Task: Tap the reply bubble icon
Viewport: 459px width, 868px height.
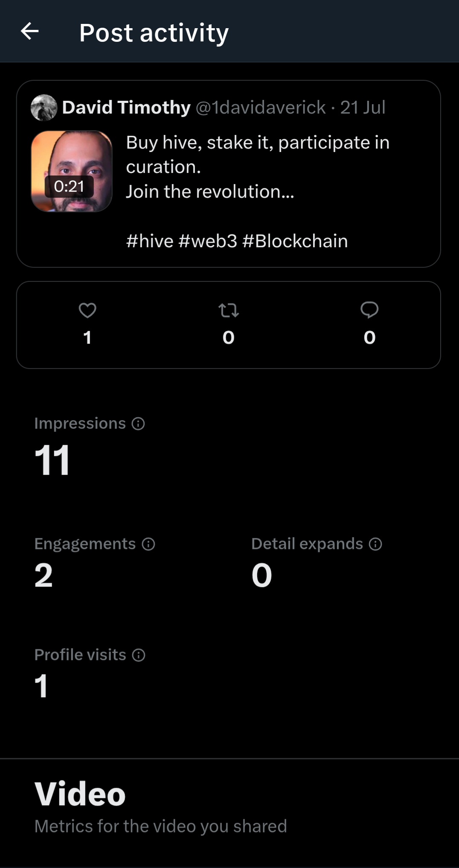Action: click(x=369, y=310)
